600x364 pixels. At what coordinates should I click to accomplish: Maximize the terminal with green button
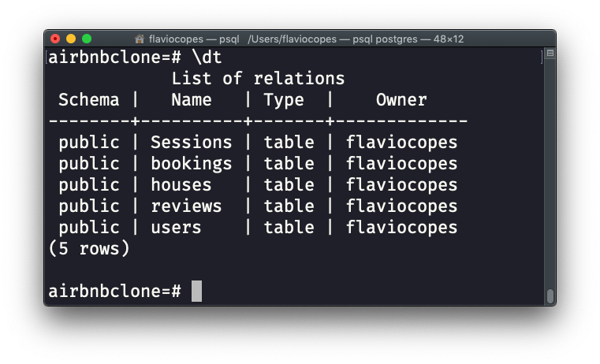point(87,39)
